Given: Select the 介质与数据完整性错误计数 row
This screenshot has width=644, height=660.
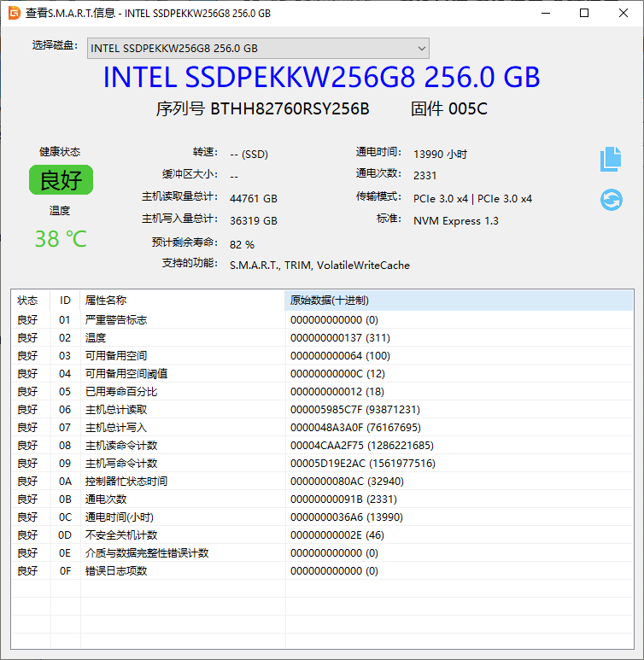Looking at the screenshot, I should pyautogui.click(x=322, y=553).
